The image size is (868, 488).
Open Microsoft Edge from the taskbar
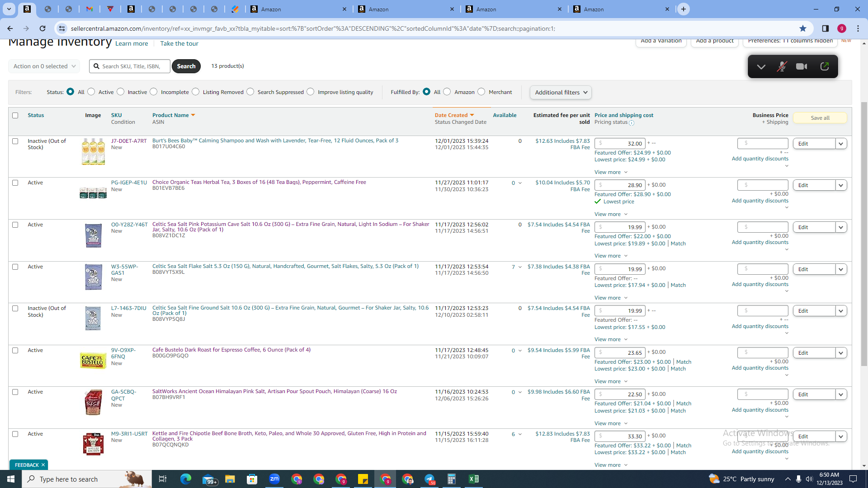[x=186, y=479]
